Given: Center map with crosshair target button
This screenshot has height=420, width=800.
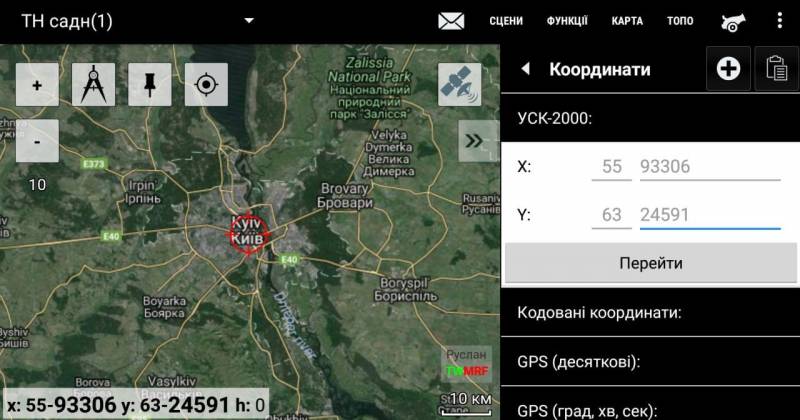Looking at the screenshot, I should 206,85.
